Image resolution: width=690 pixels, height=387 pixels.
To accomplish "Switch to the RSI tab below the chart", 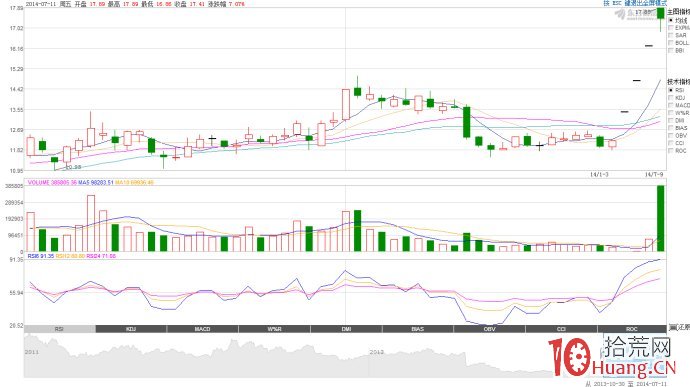I will pyautogui.click(x=60, y=329).
